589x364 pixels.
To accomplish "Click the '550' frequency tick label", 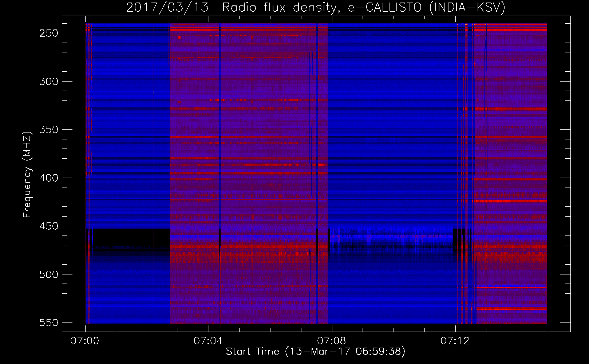I will coord(49,323).
